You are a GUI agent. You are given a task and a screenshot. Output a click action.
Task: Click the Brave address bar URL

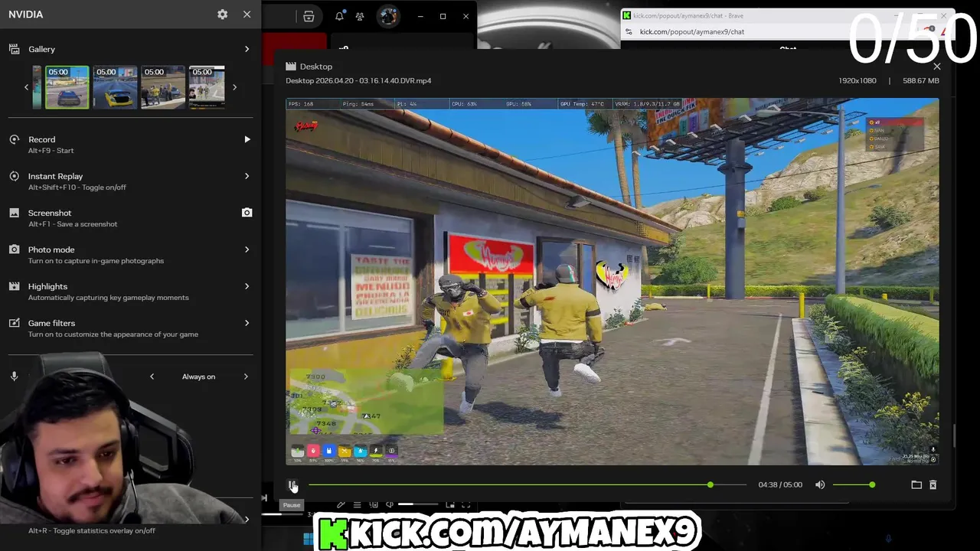pyautogui.click(x=691, y=31)
